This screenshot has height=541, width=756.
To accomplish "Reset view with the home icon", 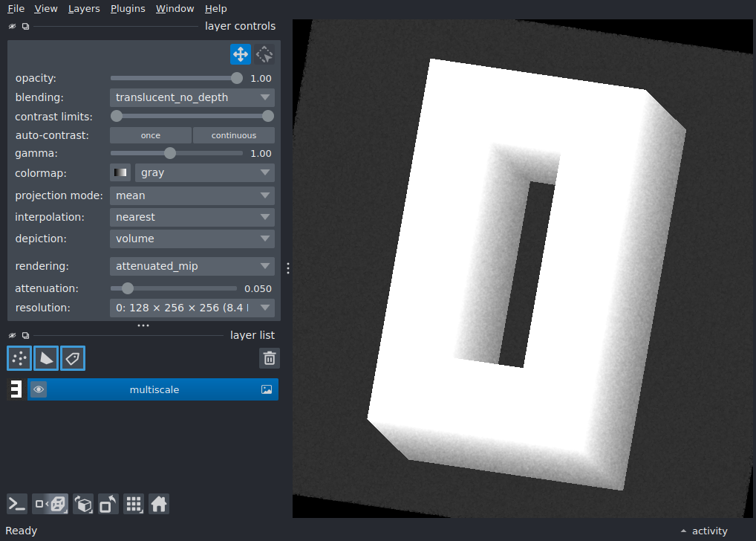I will (159, 505).
